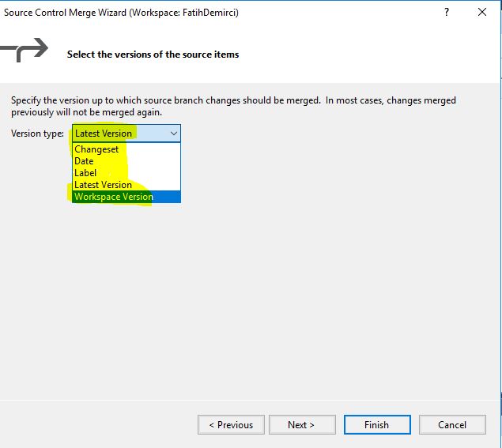Close the Source Control Merge Wizard window

pos(482,12)
